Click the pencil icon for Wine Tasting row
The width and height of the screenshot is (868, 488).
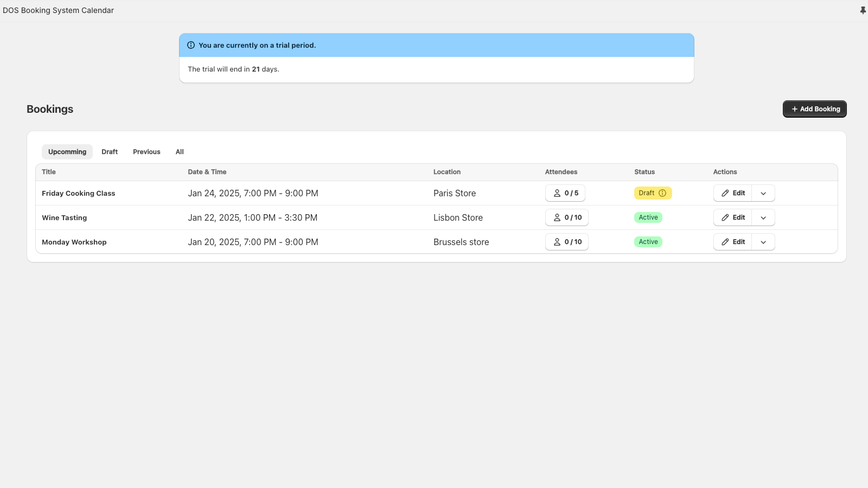pyautogui.click(x=725, y=217)
